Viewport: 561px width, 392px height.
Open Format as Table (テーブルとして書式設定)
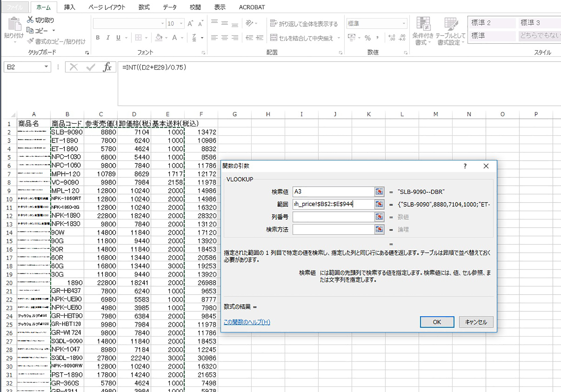[451, 31]
